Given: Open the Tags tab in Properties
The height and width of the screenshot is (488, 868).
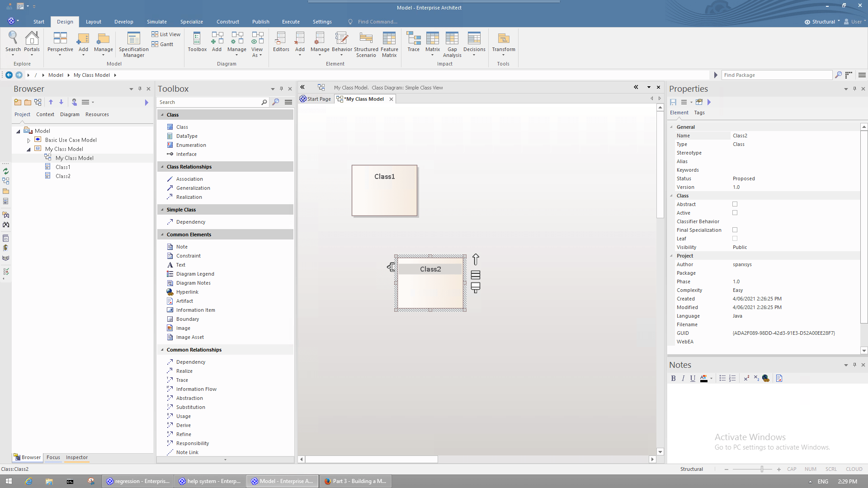Looking at the screenshot, I should click(699, 113).
